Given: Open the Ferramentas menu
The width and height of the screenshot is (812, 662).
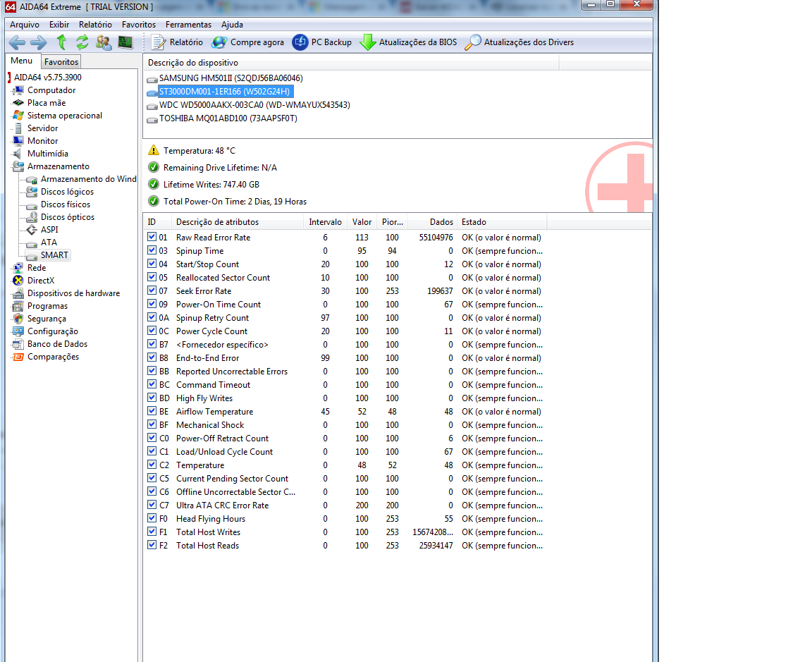Looking at the screenshot, I should 188,25.
